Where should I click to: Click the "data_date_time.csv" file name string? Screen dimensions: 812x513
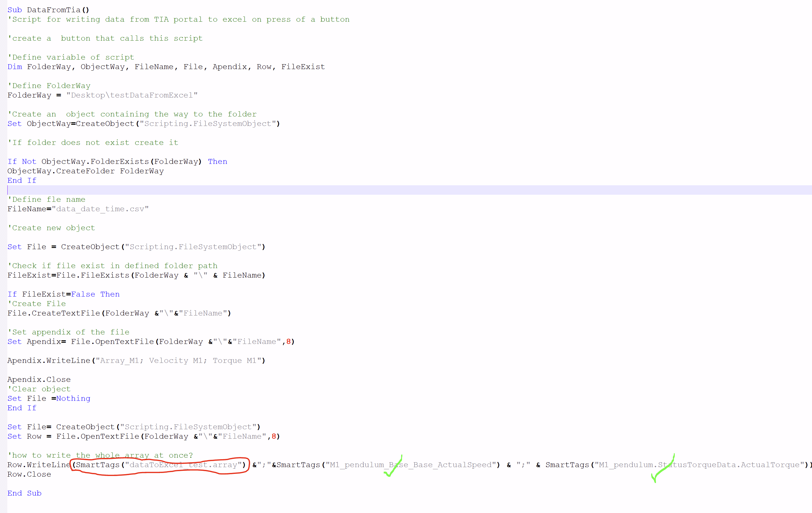coord(100,209)
